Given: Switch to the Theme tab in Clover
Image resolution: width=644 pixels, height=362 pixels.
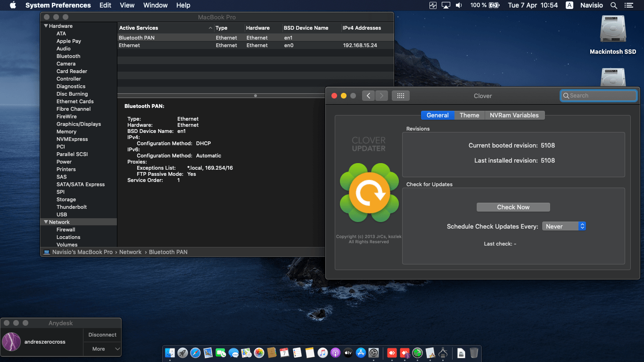Looking at the screenshot, I should pyautogui.click(x=470, y=115).
